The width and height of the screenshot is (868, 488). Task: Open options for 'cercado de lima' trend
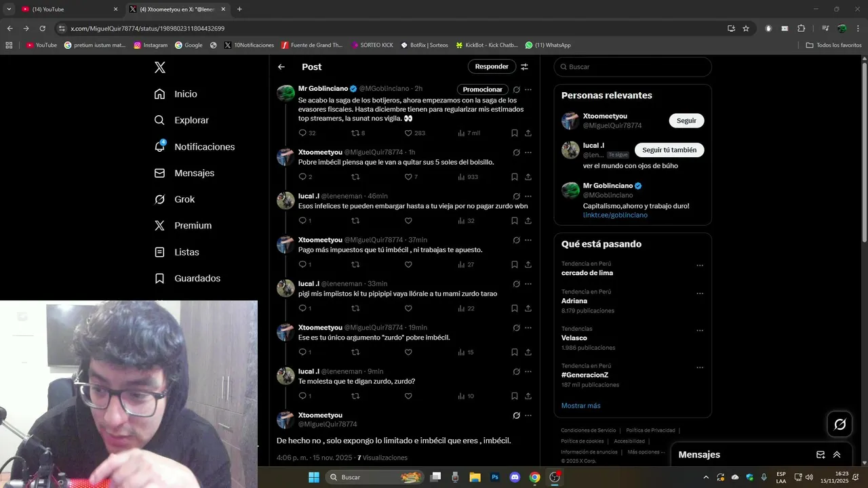(700, 266)
